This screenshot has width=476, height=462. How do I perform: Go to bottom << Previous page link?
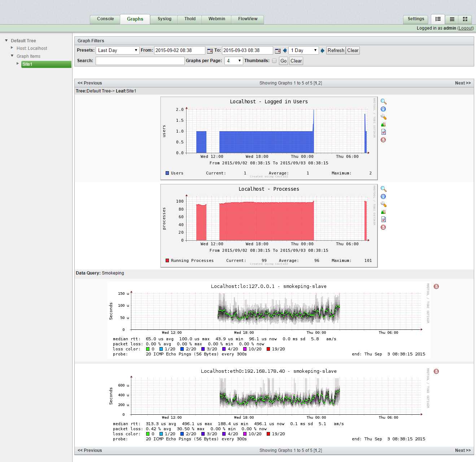pos(90,450)
